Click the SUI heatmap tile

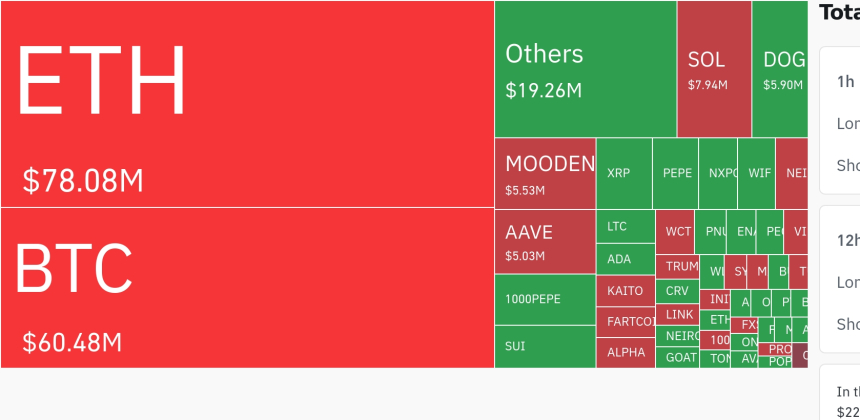(545, 346)
